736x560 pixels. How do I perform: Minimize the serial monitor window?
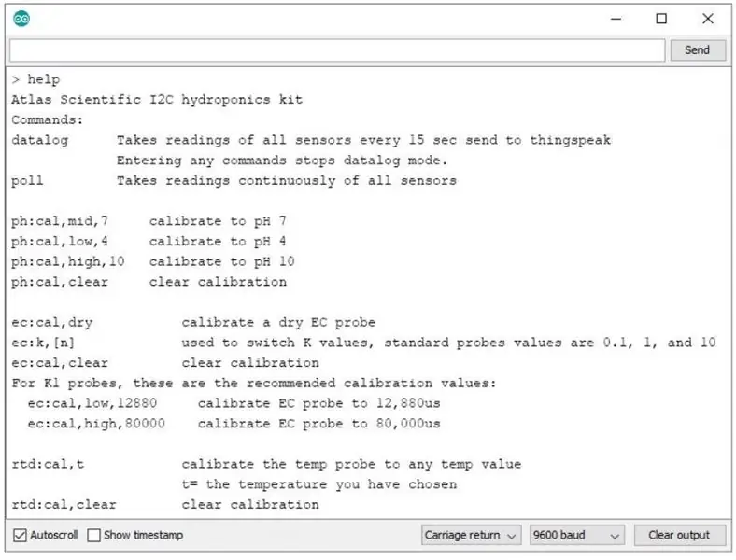(616, 19)
